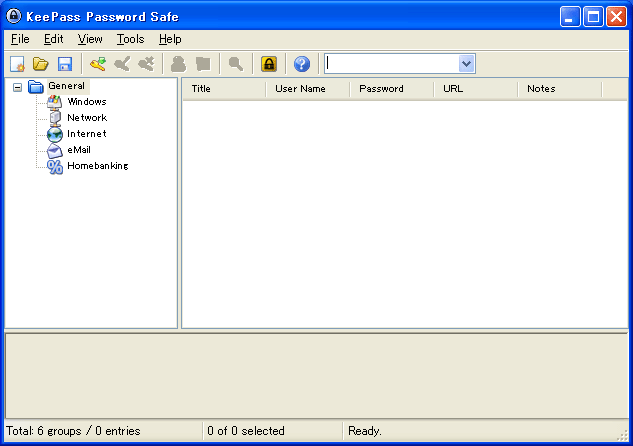Viewport: 633px width, 446px height.
Task: Sort by the User Name column header
Action: tap(308, 89)
